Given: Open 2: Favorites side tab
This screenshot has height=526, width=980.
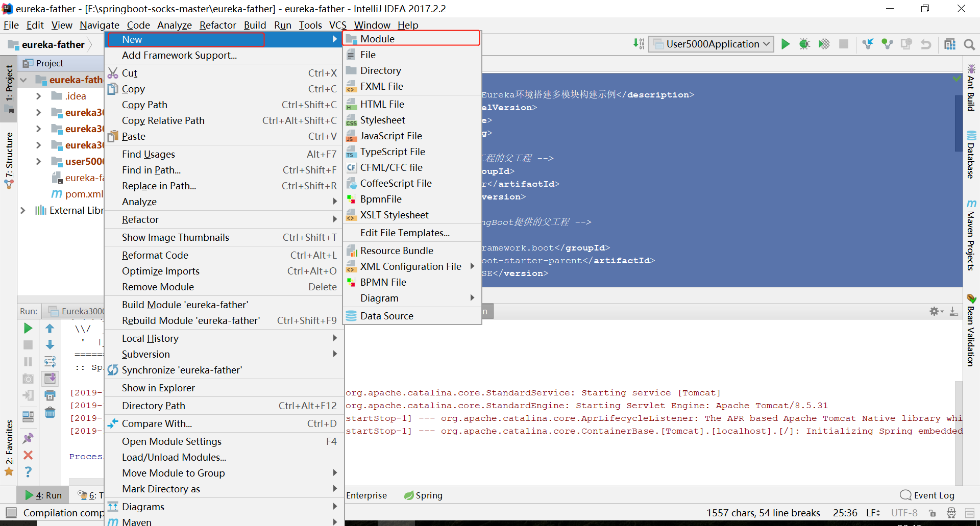Looking at the screenshot, I should pos(9,448).
